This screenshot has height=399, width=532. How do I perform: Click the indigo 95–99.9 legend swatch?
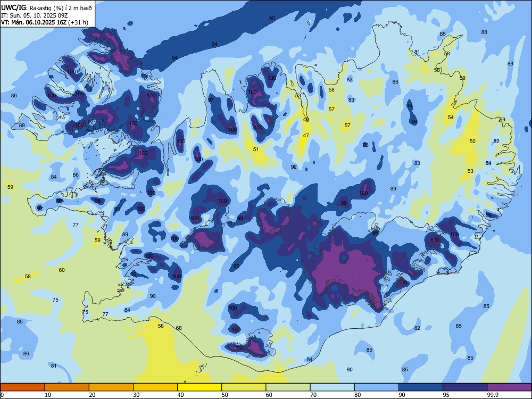click(x=465, y=387)
